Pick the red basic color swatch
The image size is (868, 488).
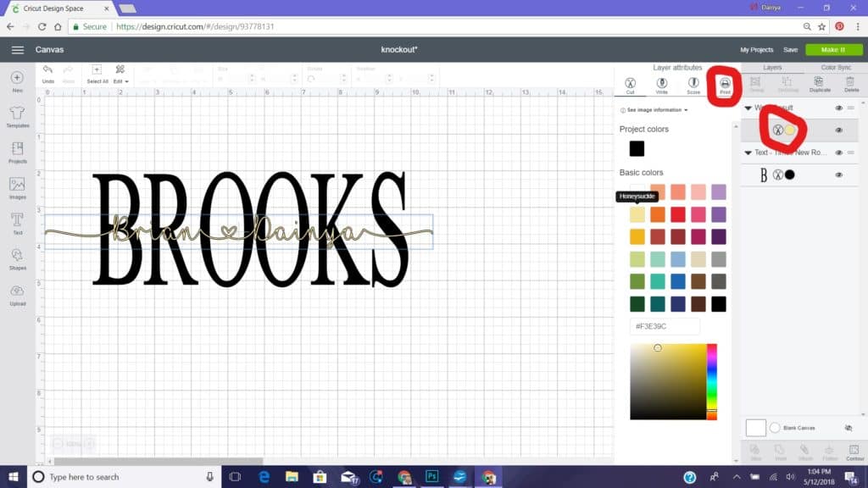[x=677, y=214]
